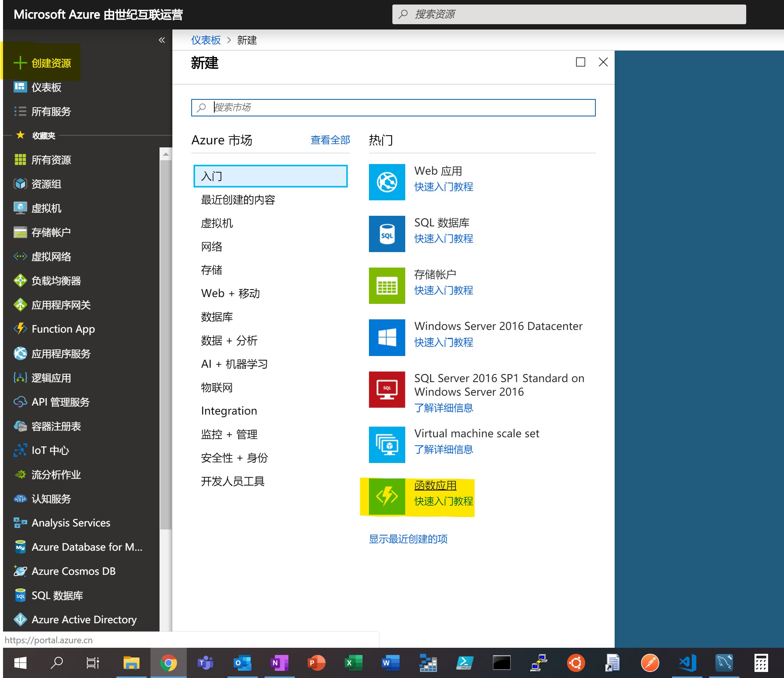Open Analysis Services icon in sidebar
Screen dimensions: 784x678
[20, 523]
